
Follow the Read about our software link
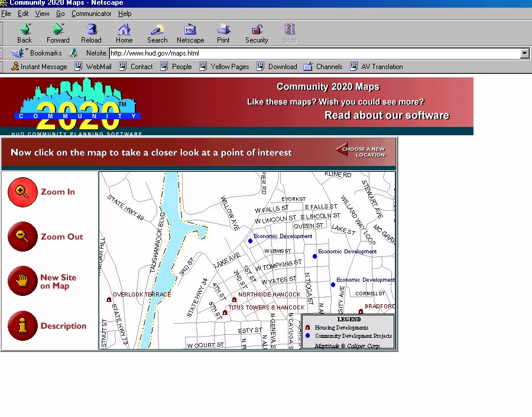[387, 115]
